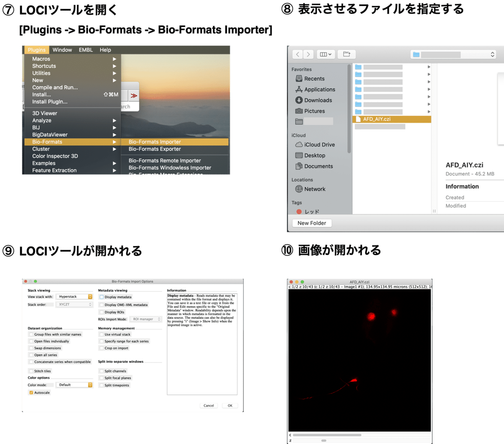Enable Split timepoints checkbox
The image size is (504, 444).
101,385
